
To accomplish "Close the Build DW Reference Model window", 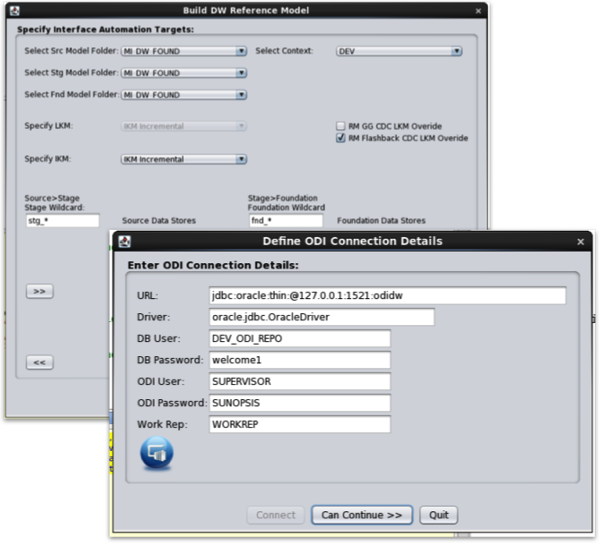I will point(478,11).
